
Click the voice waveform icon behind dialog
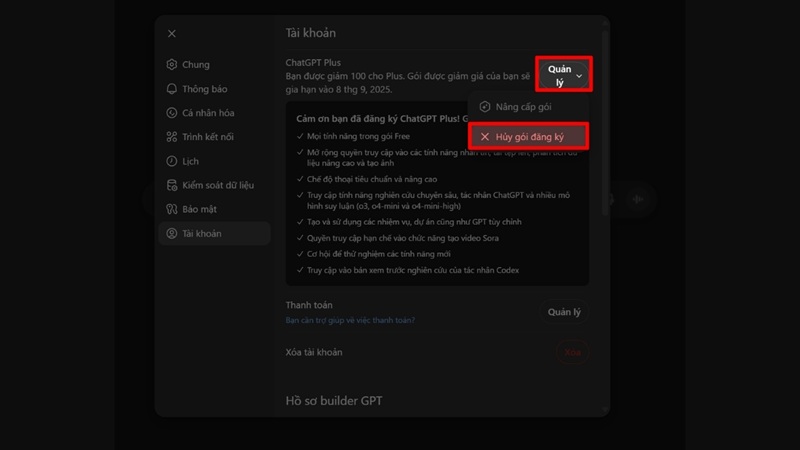tap(635, 198)
